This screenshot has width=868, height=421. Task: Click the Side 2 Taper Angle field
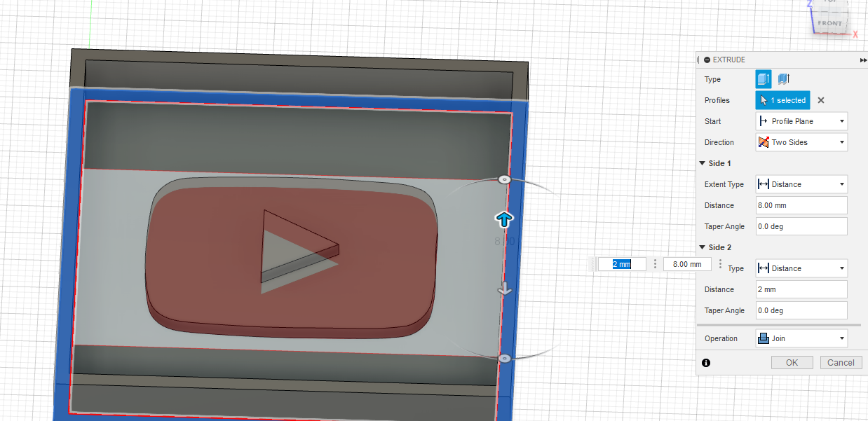click(x=801, y=310)
